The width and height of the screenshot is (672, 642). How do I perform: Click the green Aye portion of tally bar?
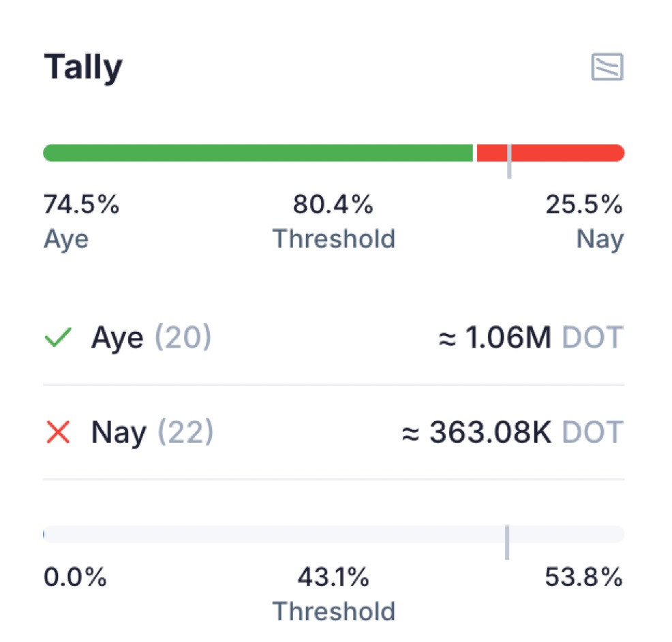pos(258,153)
